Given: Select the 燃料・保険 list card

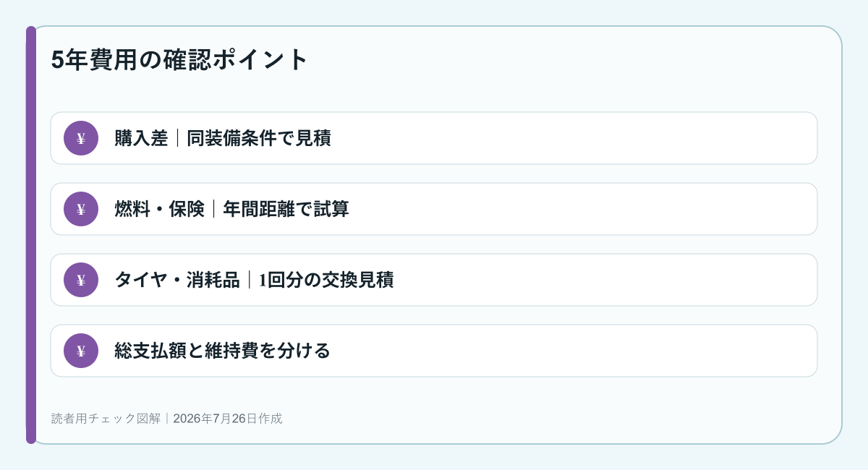Looking at the screenshot, I should [434, 209].
